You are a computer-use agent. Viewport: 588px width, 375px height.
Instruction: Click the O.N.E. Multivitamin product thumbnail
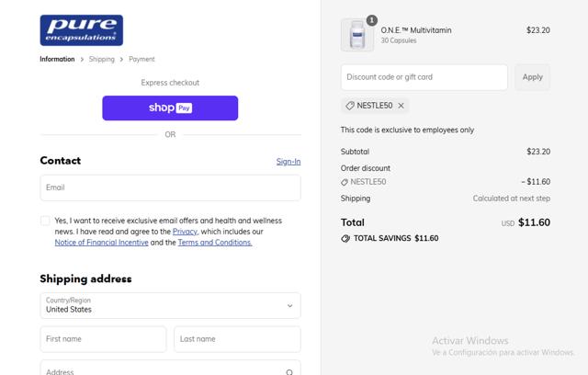[357, 35]
